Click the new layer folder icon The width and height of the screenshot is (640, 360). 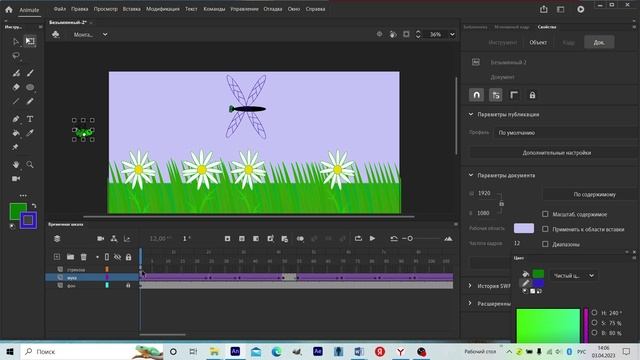pos(71,257)
